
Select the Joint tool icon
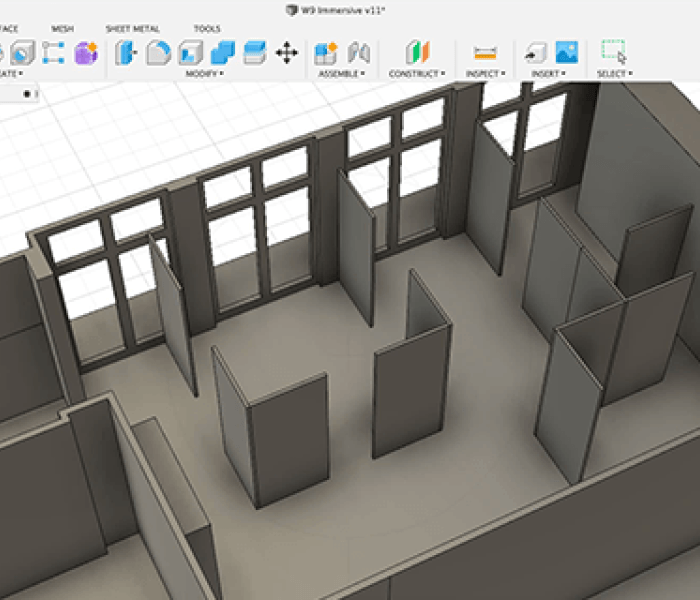(358, 52)
